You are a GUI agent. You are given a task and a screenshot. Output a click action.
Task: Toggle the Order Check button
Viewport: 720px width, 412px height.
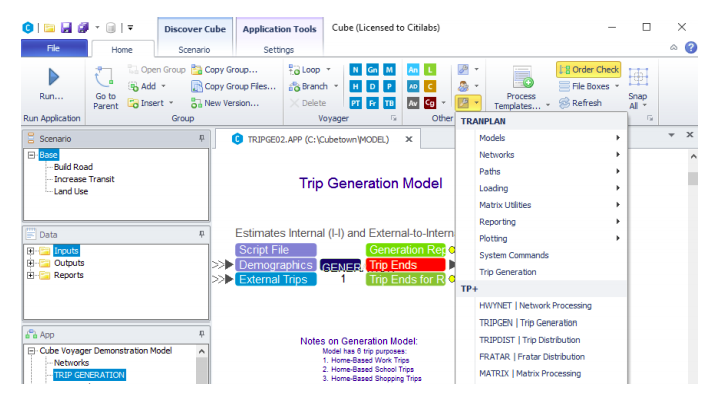(589, 69)
